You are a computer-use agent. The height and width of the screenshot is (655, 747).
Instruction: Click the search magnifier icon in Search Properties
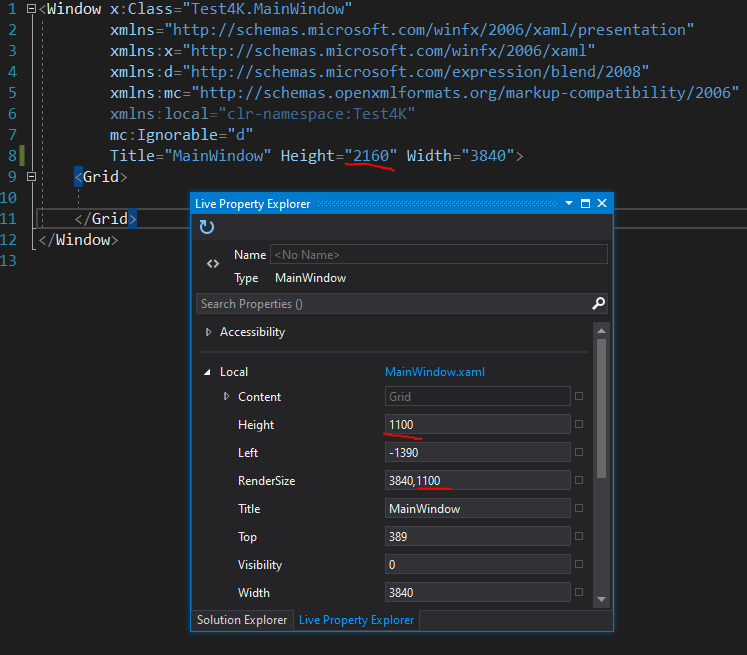tap(598, 303)
